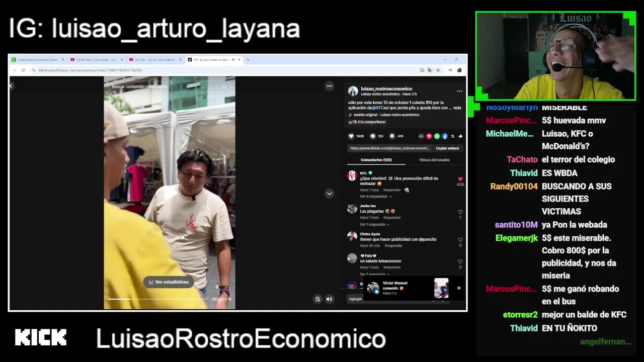Mute the TikTok video volume
Image resolution: width=644 pixels, height=362 pixels.
coord(329,299)
